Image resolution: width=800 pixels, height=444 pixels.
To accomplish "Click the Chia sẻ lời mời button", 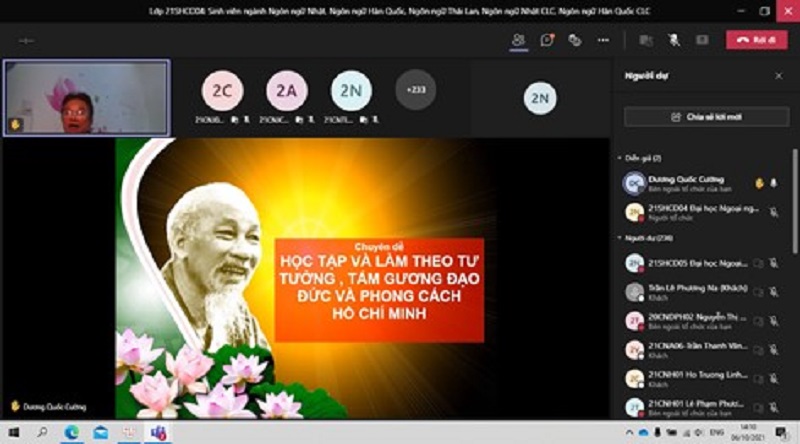I will coord(706,117).
